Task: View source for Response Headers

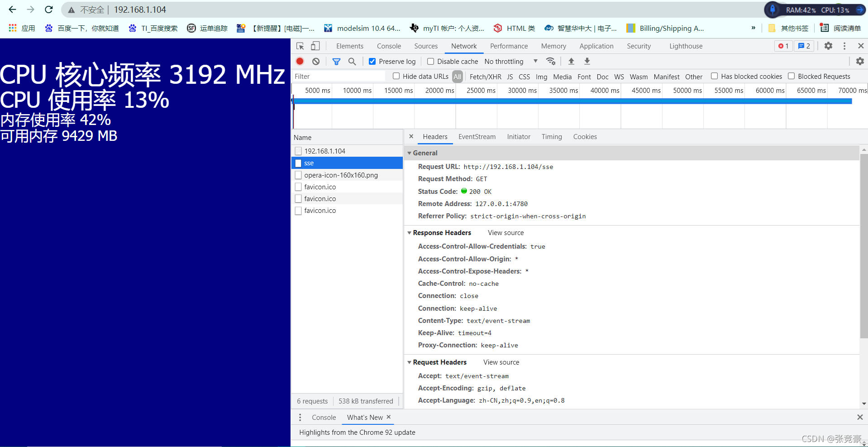Action: [x=506, y=233]
